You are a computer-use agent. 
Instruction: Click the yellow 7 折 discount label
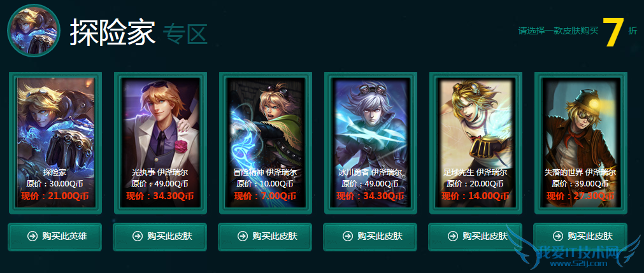(620, 32)
